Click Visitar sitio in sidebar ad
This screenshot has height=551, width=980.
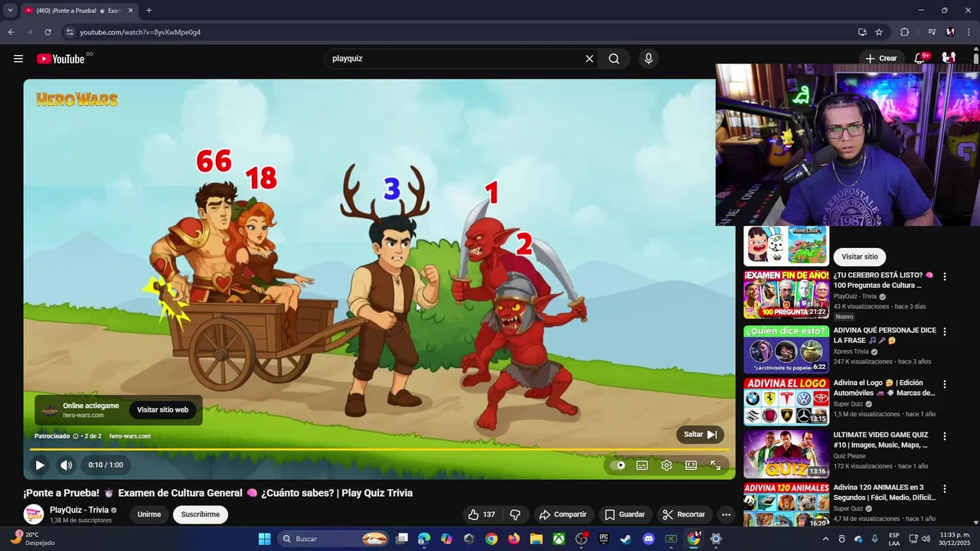(x=860, y=257)
